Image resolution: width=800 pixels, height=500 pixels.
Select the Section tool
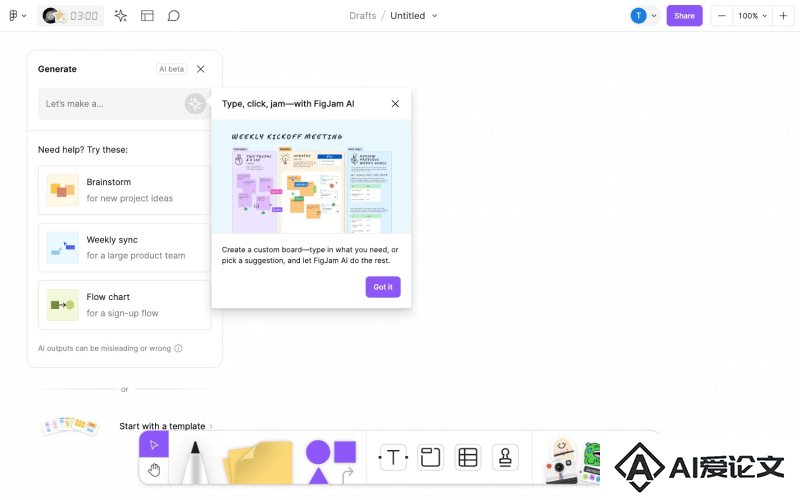pos(430,457)
